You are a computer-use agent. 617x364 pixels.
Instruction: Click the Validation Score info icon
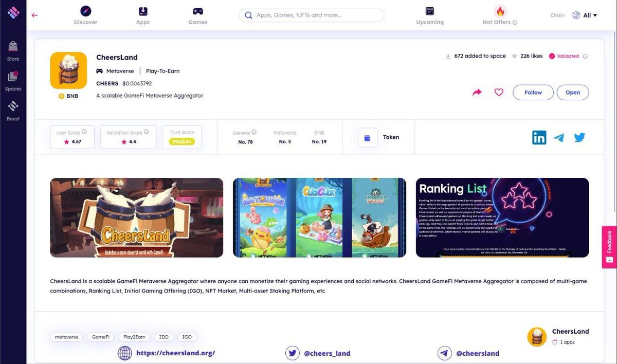click(x=146, y=132)
